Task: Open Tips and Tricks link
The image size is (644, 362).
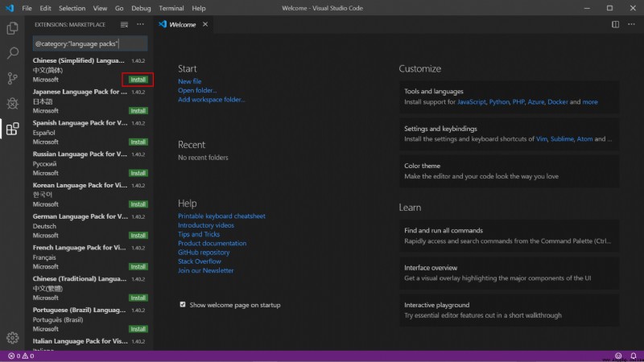Action: tap(199, 234)
